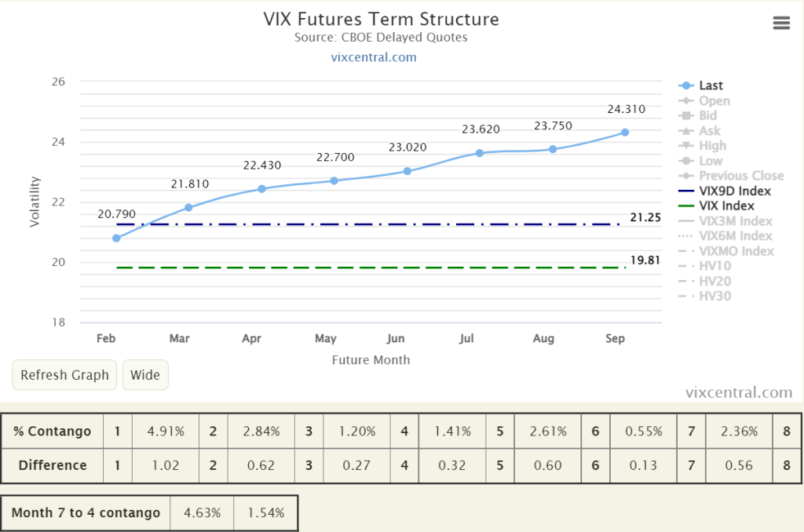Click the Refresh Graph button
The width and height of the screenshot is (804, 532).
point(64,375)
